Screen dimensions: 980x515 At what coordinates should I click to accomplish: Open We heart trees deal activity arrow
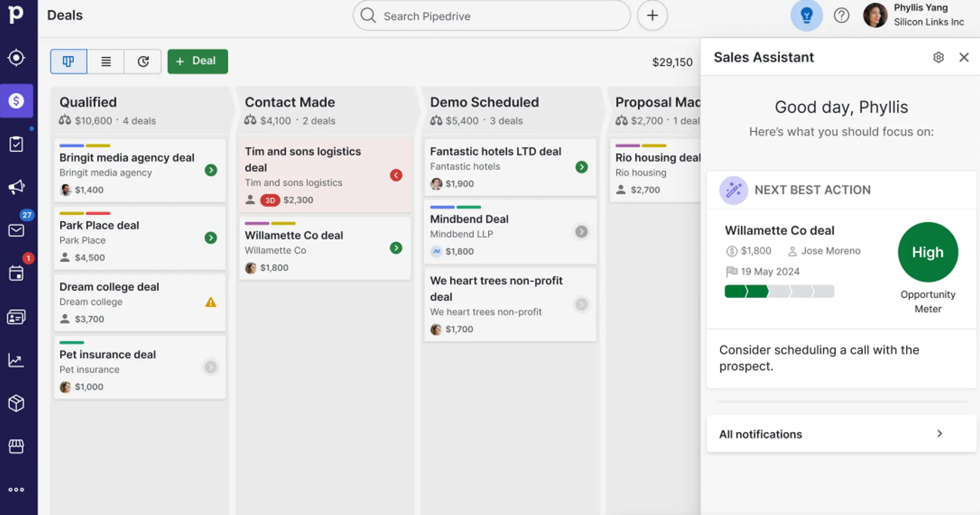pyautogui.click(x=581, y=304)
